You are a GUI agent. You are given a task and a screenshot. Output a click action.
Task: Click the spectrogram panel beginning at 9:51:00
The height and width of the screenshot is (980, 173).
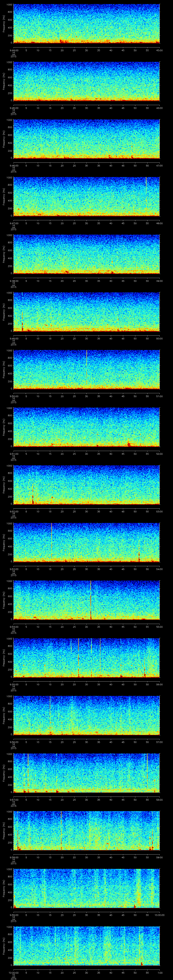86,427
